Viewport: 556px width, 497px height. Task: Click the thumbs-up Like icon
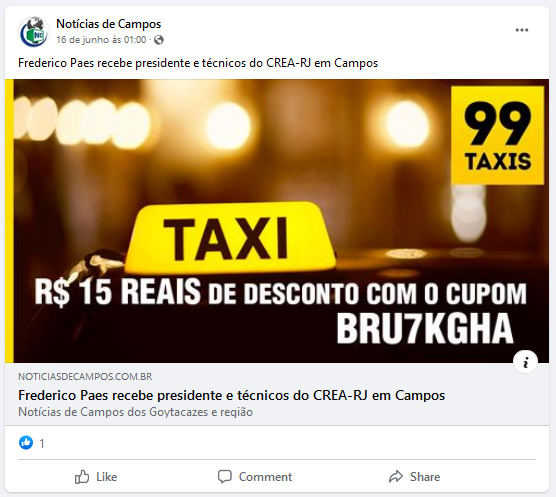tap(82, 477)
